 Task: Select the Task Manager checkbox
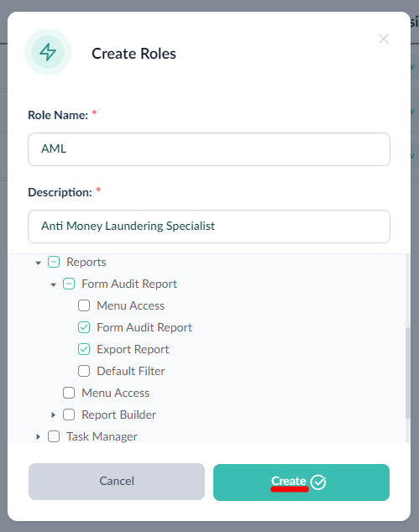(54, 436)
